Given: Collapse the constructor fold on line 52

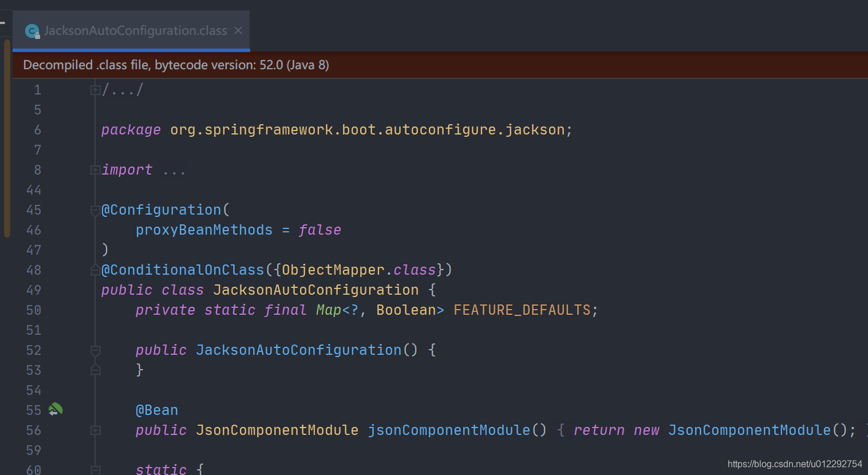Looking at the screenshot, I should (x=95, y=350).
